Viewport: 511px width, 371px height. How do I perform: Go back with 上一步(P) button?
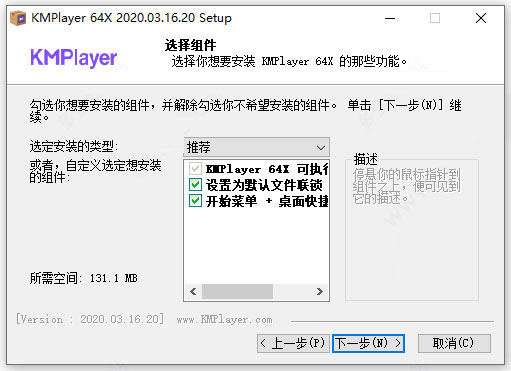[x=293, y=343]
